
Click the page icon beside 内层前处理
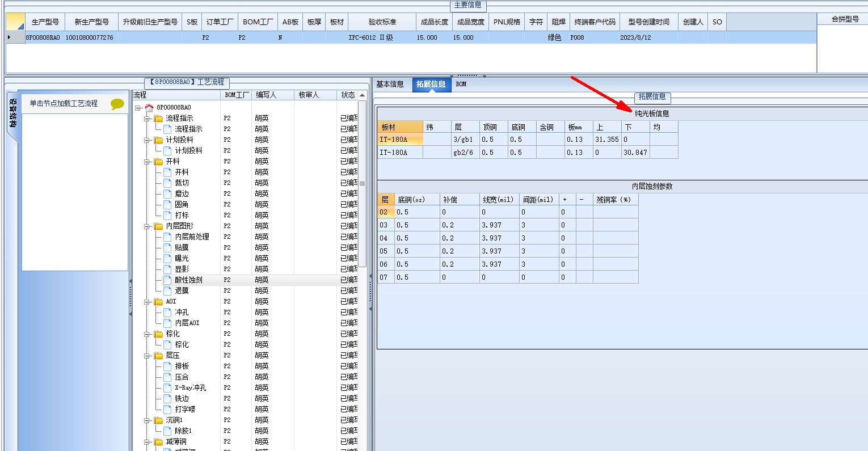click(167, 237)
